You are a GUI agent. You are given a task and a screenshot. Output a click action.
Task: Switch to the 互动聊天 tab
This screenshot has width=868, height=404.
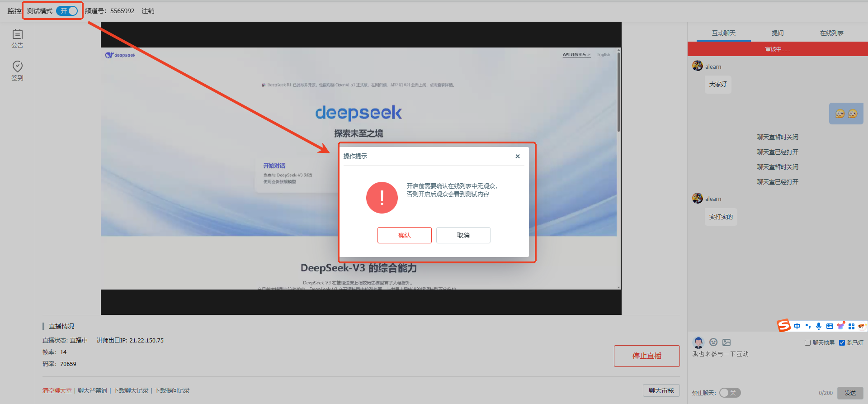tap(724, 33)
